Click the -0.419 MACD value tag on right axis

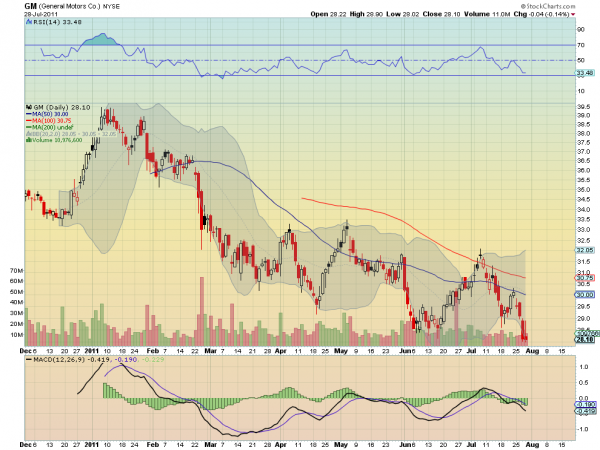click(586, 411)
